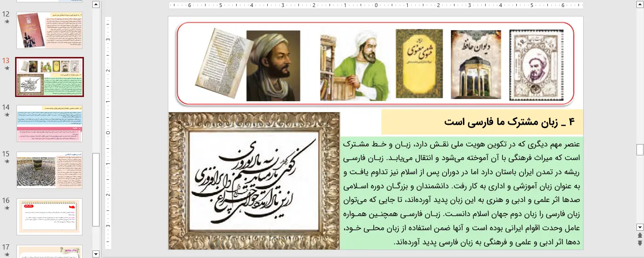The height and width of the screenshot is (258, 644).
Task: Click the title '۴ _ زبان مشترک ما فارسی است'
Action: click(510, 122)
